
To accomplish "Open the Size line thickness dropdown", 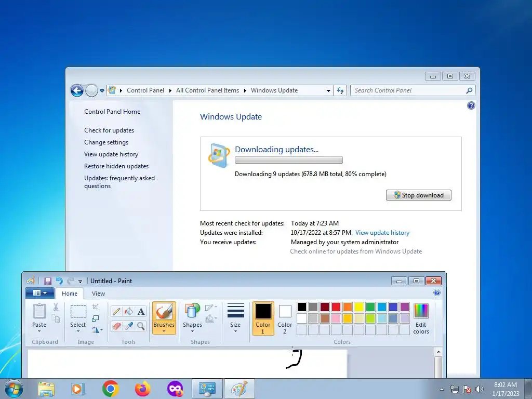I will click(235, 318).
